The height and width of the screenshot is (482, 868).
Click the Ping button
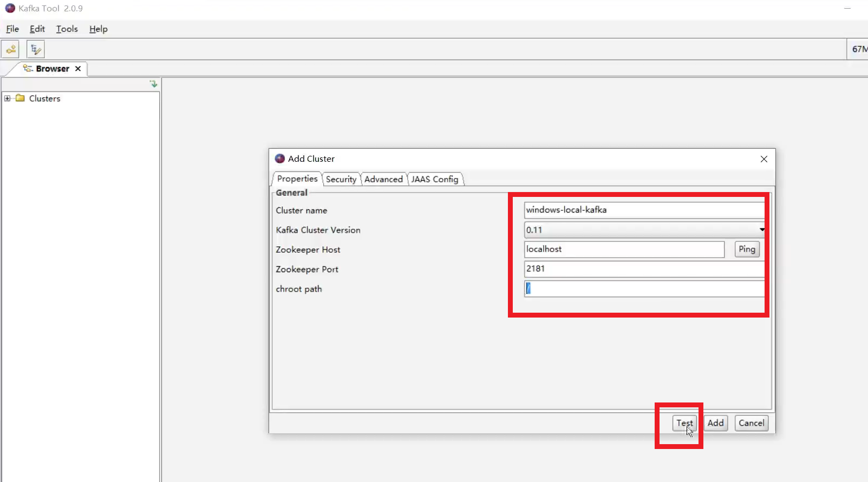[747, 249]
